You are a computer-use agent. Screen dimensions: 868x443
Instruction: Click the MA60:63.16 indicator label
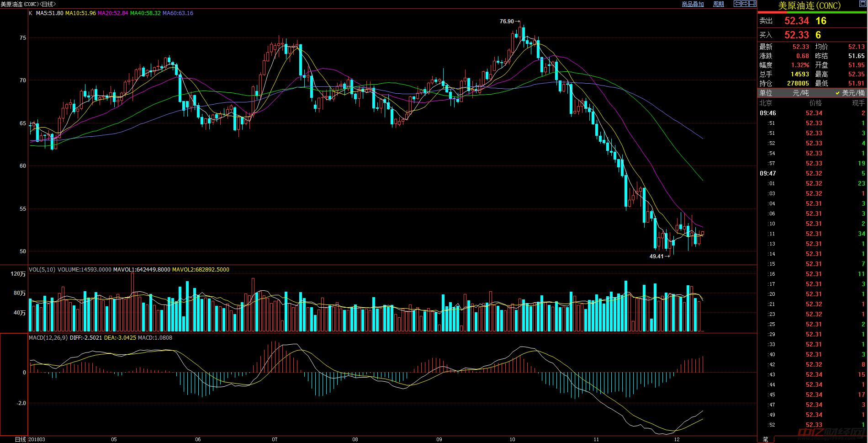point(178,13)
